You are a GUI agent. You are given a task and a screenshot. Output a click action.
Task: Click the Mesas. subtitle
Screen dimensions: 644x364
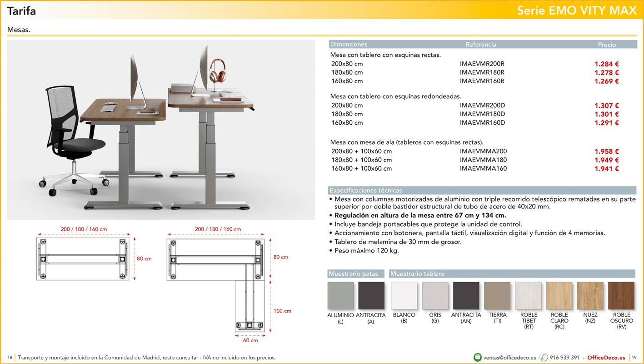[x=19, y=30]
